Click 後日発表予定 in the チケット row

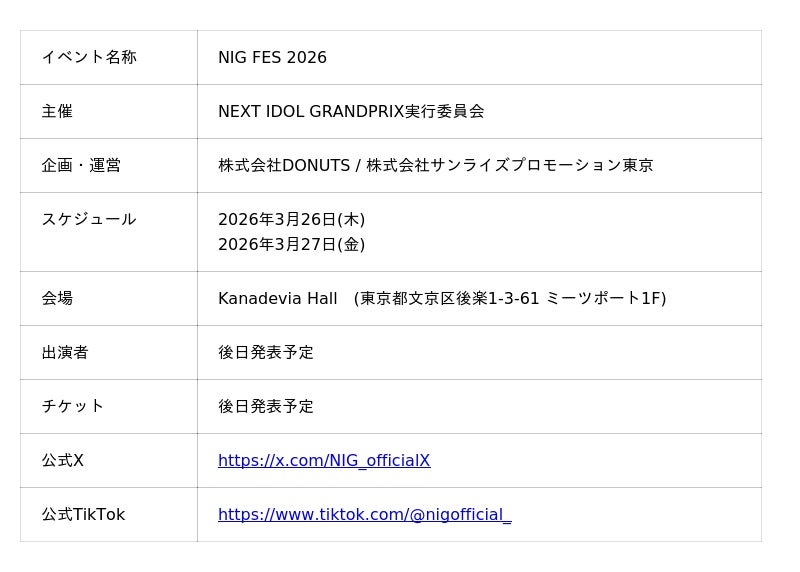(266, 406)
